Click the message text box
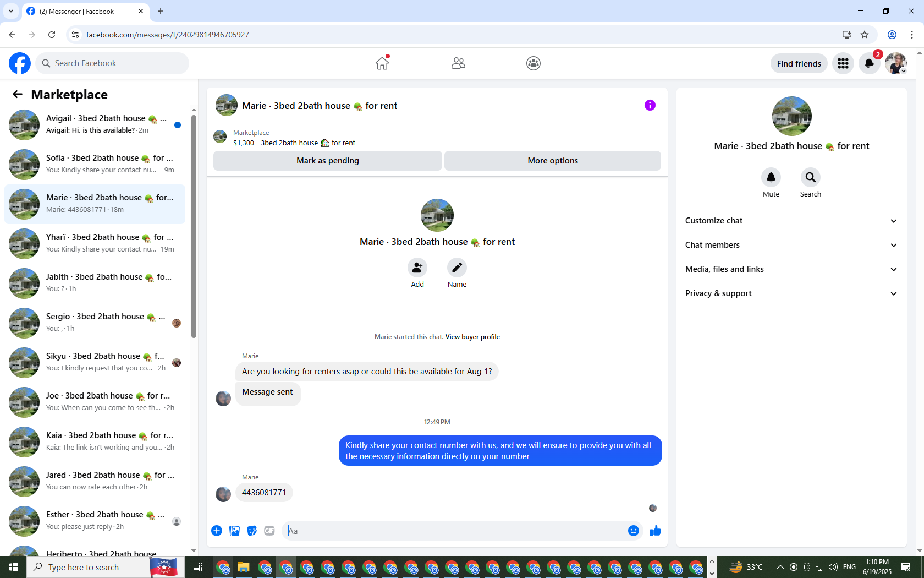Screen dimensions: 924x578 454,531
